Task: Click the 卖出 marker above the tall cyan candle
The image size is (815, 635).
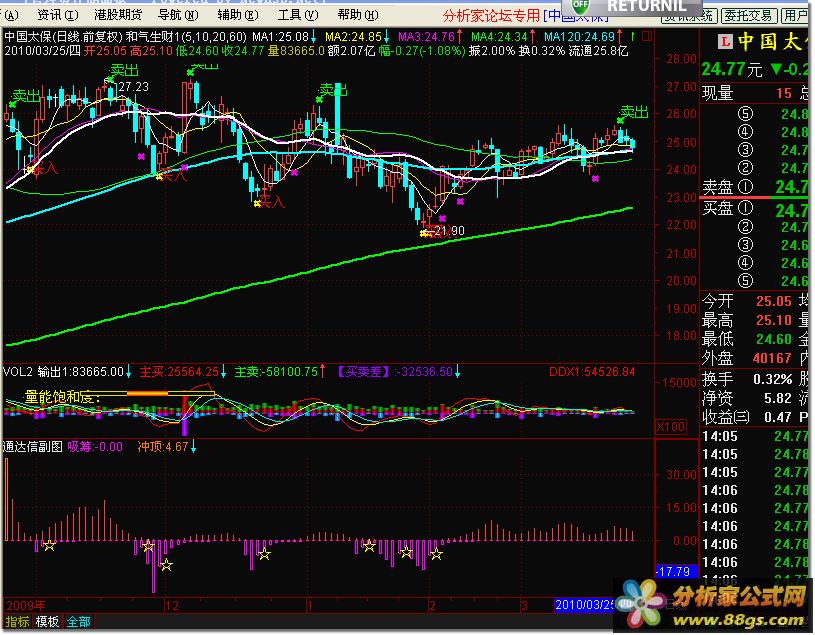Action: click(x=333, y=90)
